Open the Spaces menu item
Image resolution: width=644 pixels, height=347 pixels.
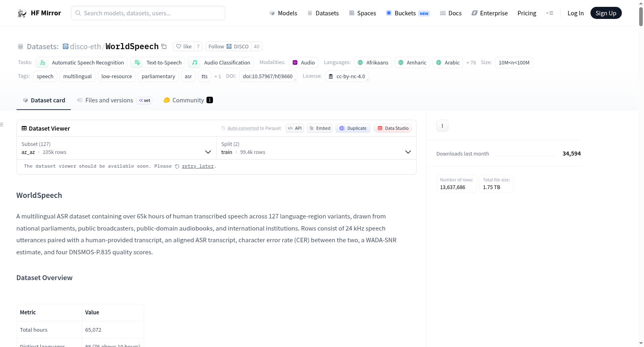[x=362, y=13]
